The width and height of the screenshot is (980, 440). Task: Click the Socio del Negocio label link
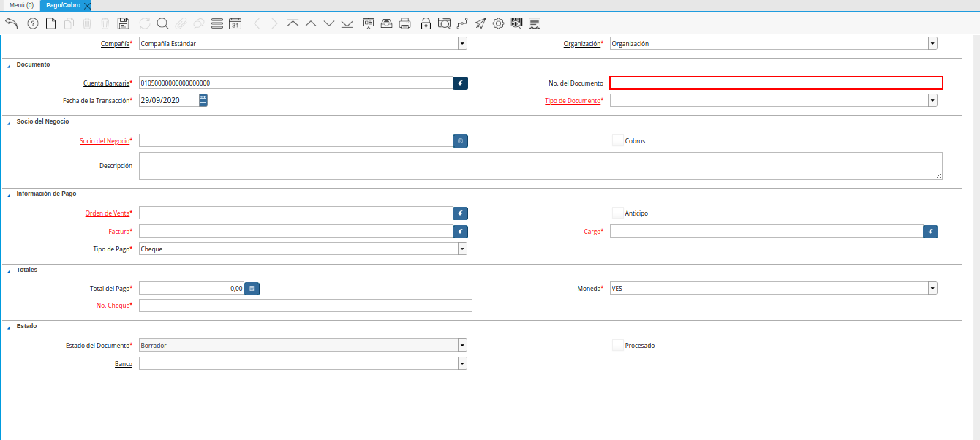104,140
